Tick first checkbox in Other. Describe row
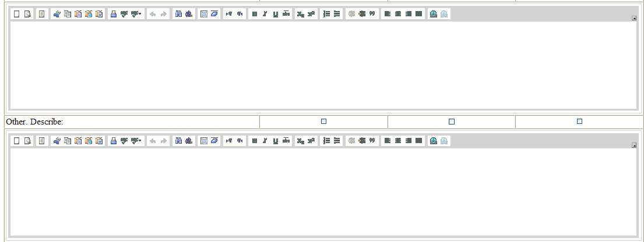Screen dimensions: 644x242 point(323,122)
